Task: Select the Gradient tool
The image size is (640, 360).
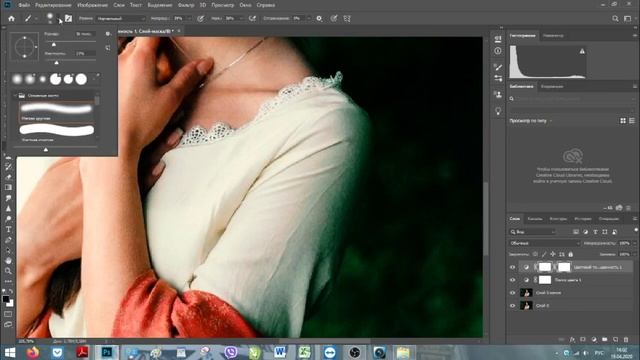Action: [x=8, y=187]
